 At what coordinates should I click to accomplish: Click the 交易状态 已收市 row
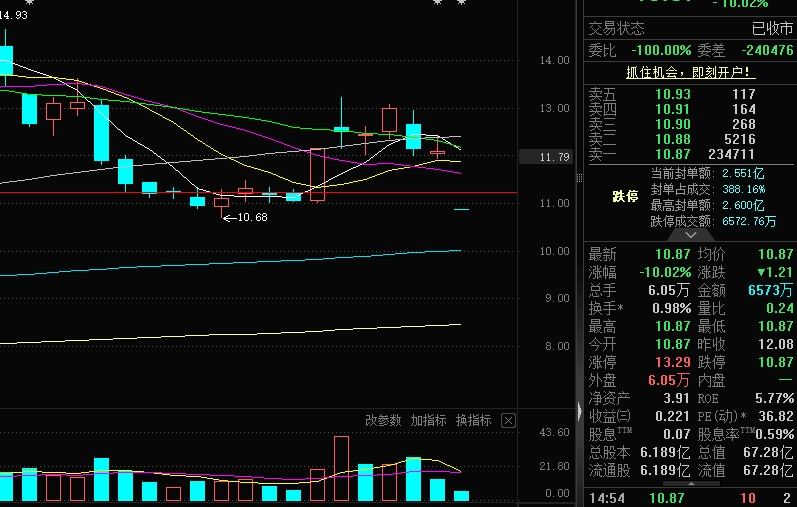[690, 28]
